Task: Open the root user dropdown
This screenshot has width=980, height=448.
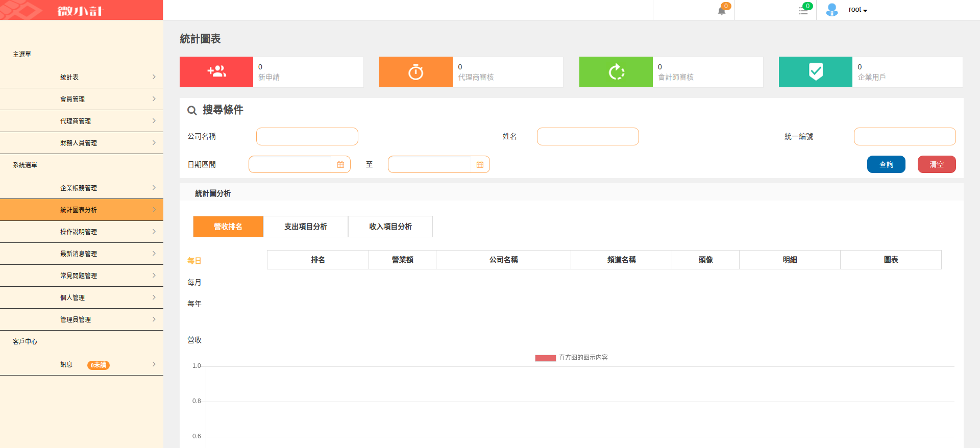Action: [858, 10]
